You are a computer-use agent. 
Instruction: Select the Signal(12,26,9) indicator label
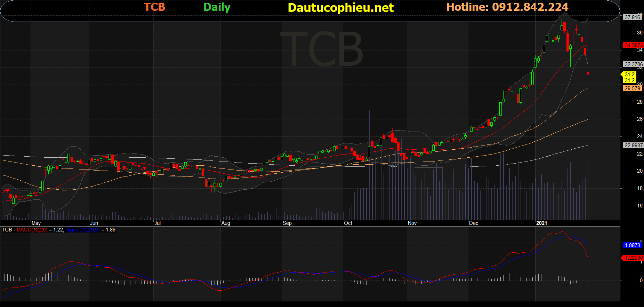(82, 230)
